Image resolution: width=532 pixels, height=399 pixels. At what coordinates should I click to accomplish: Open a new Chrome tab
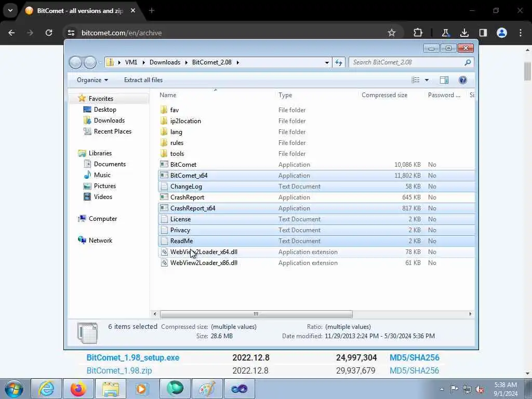coord(152,10)
